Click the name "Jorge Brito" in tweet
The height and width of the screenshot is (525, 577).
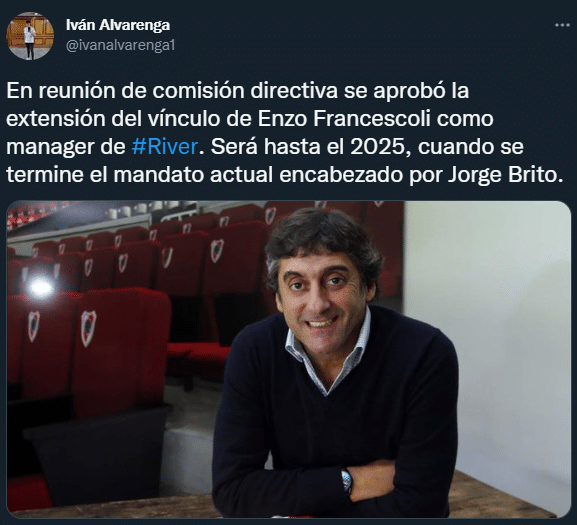(506, 175)
